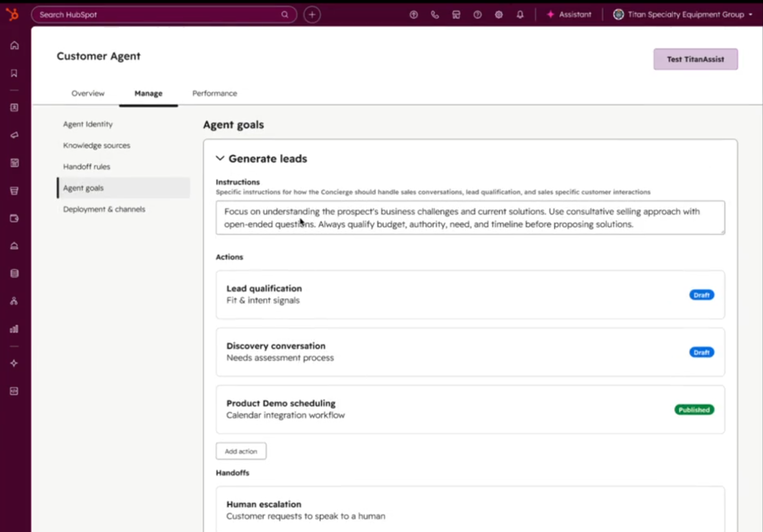Click the Add action button
The height and width of the screenshot is (532, 763).
(241, 451)
